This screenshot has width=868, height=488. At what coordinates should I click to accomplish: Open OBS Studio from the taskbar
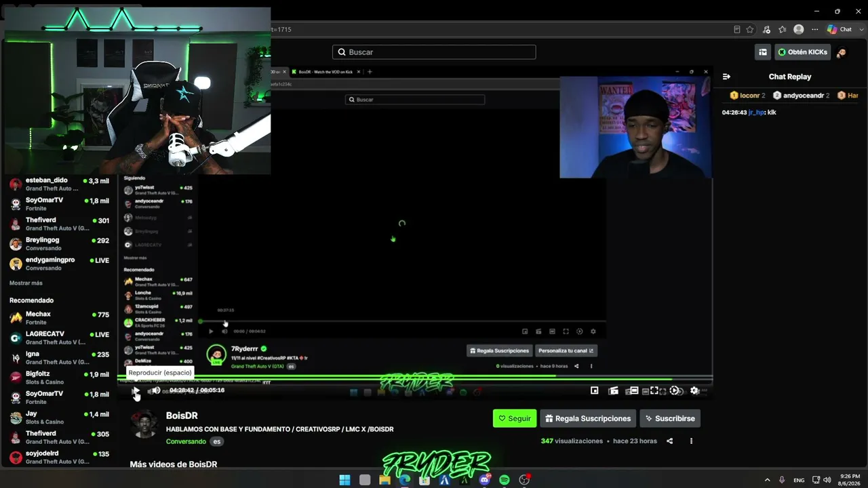(x=524, y=480)
